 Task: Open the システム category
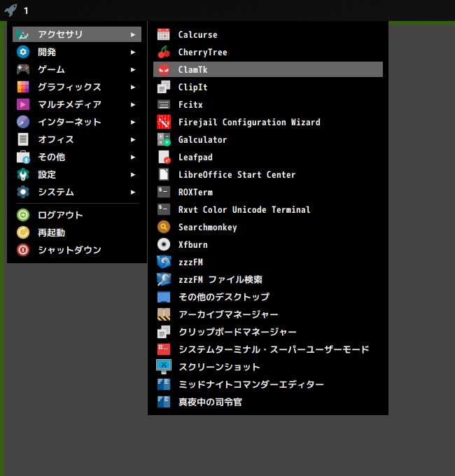77,192
